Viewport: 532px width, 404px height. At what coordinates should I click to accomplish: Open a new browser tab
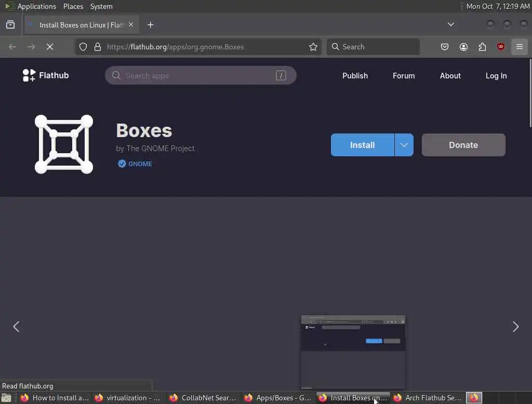coord(150,25)
